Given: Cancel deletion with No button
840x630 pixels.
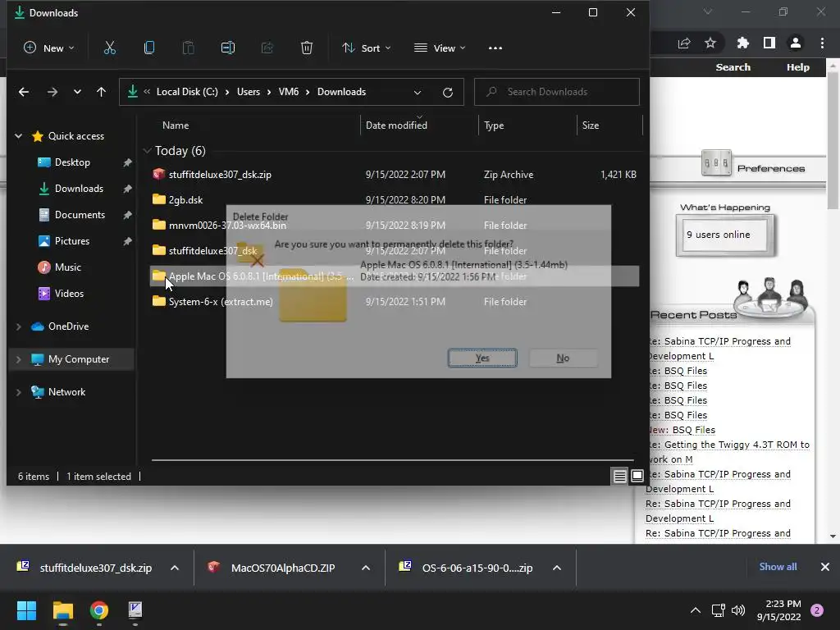Looking at the screenshot, I should pos(563,358).
